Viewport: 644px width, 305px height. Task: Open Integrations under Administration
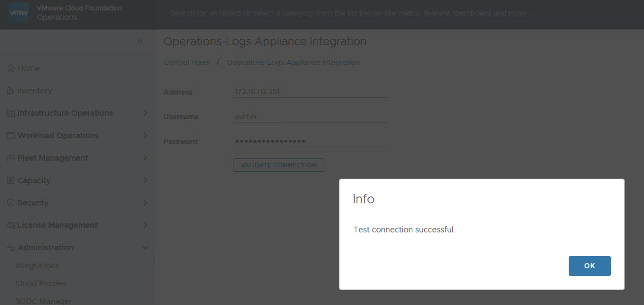(37, 265)
